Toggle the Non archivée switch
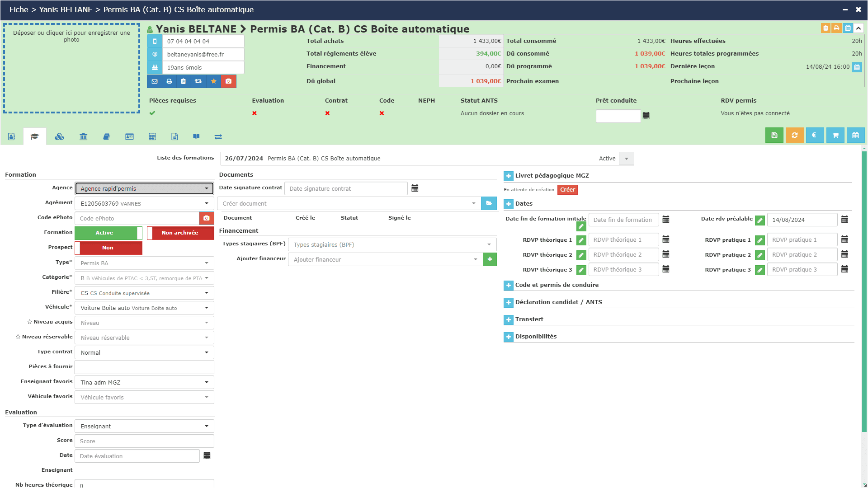The image size is (868, 488). (x=180, y=233)
